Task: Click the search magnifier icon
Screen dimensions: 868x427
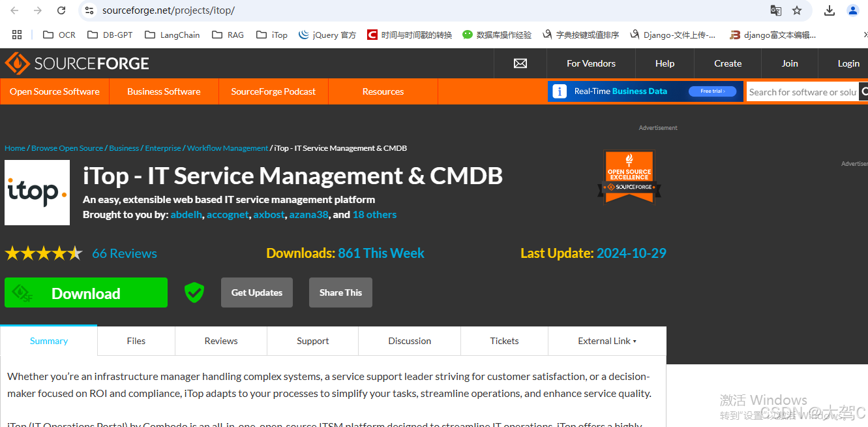Action: (863, 92)
